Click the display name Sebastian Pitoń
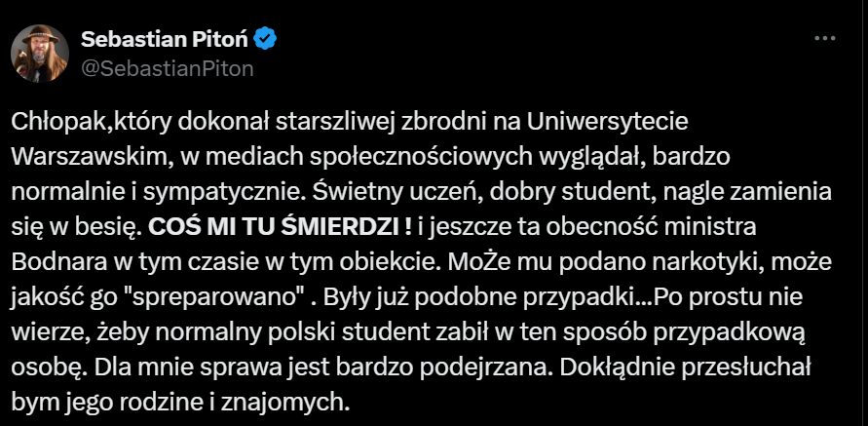868x426 pixels. 165,39
